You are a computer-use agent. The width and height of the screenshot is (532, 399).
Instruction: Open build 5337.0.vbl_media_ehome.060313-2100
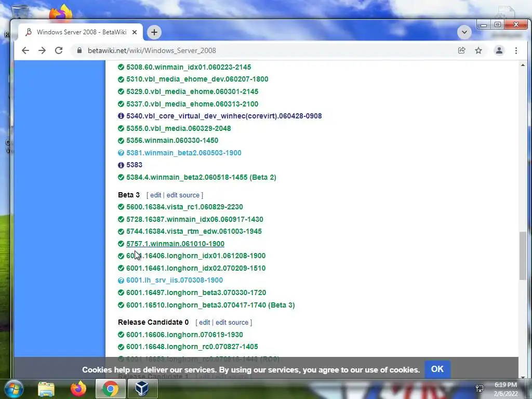[192, 104]
